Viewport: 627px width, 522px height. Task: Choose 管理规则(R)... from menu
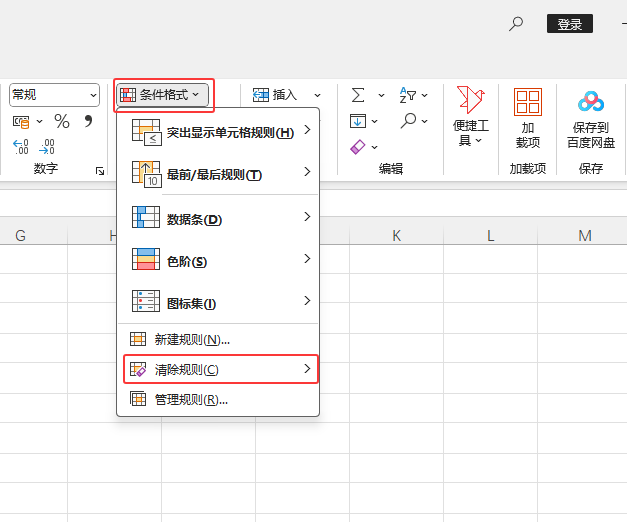190,400
